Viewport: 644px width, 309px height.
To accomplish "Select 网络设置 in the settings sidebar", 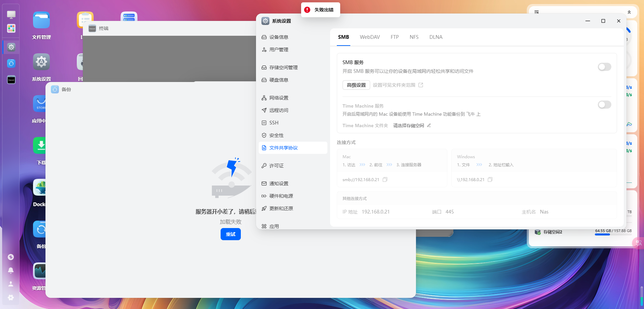I will (293, 98).
